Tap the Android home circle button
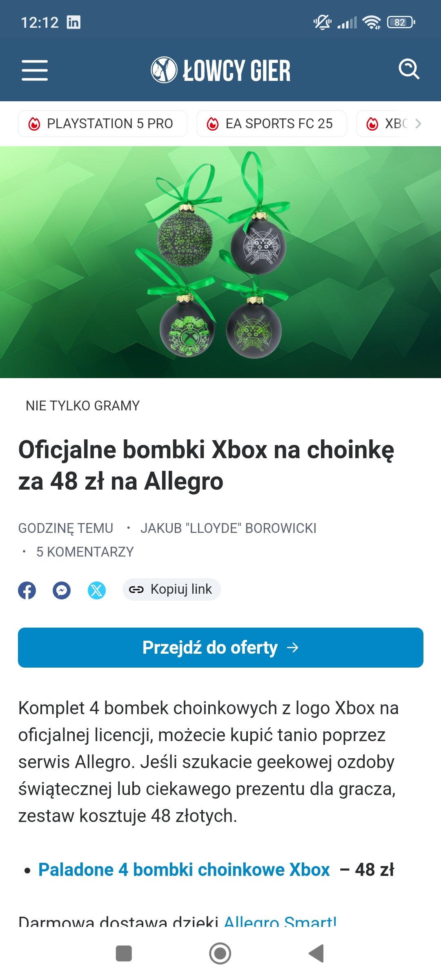Viewport: 441px width, 980px height. click(x=220, y=953)
